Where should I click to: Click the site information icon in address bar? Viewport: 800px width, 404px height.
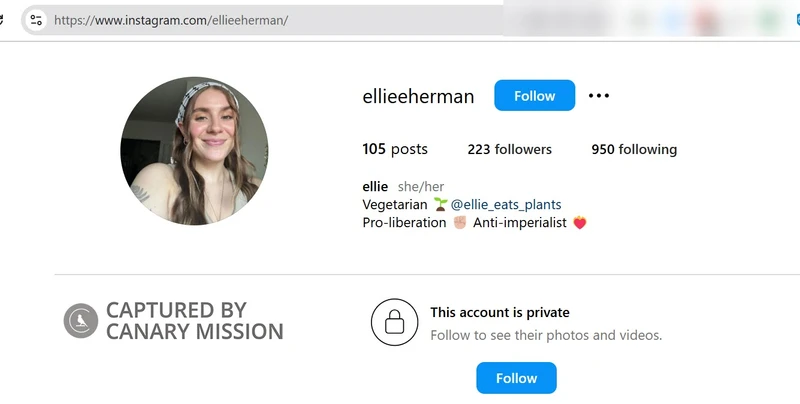click(x=36, y=20)
